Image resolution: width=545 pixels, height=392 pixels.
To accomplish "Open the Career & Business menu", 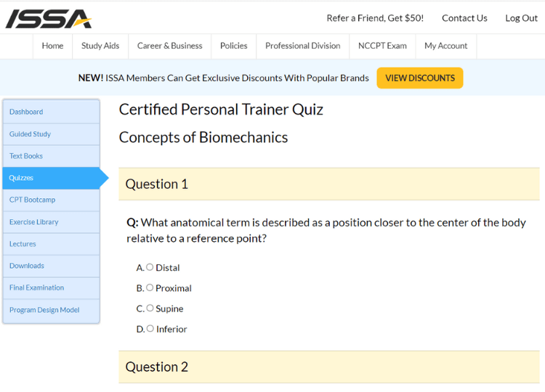I will click(169, 46).
